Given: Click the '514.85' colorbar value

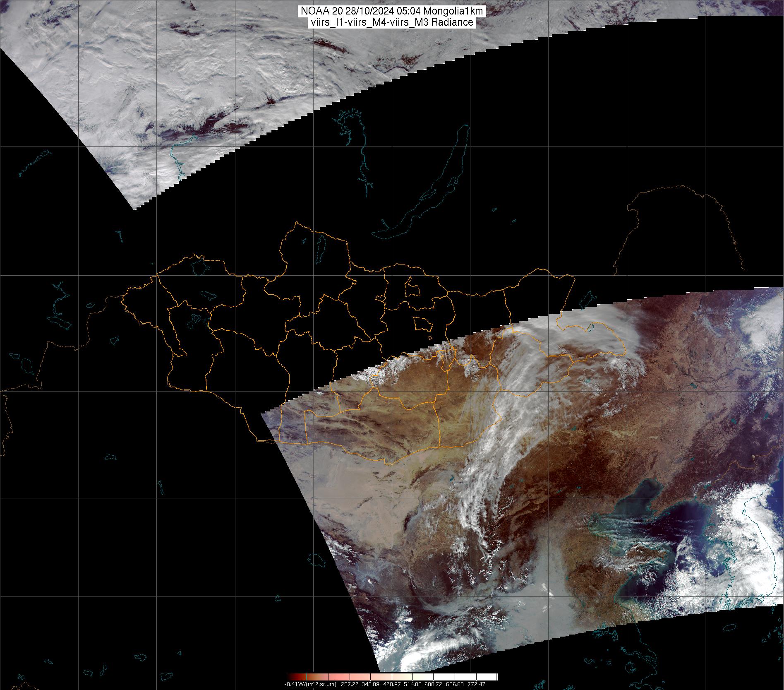Looking at the screenshot, I should (x=412, y=684).
